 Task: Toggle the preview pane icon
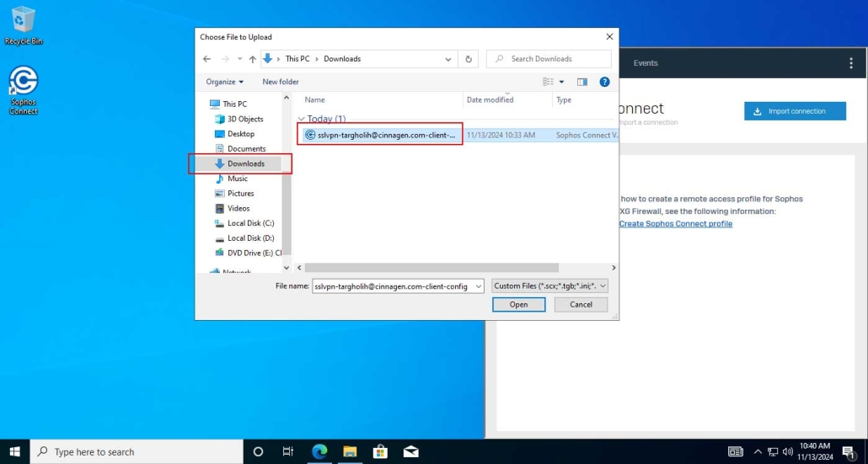[581, 82]
